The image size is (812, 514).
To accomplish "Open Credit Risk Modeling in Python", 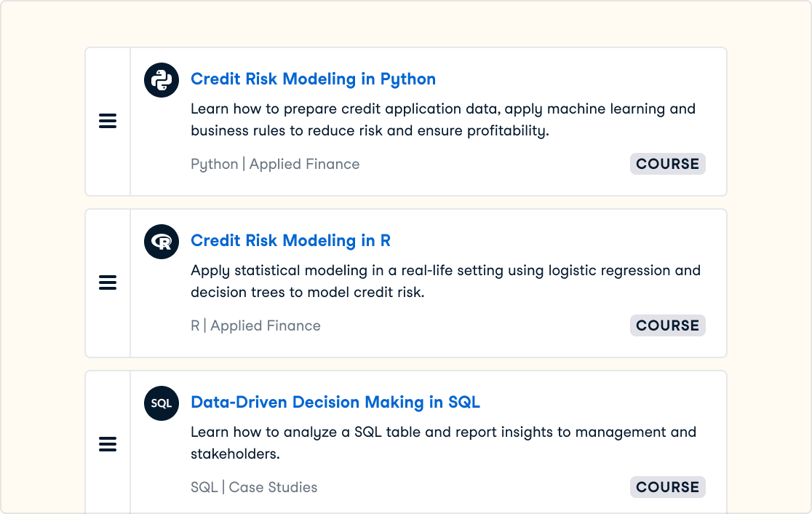I will (314, 79).
